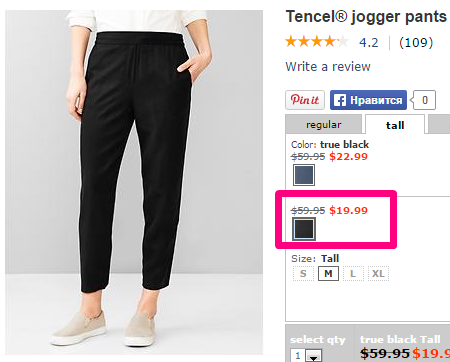Select the blue color swatch
This screenshot has height=362, width=450.
(304, 175)
